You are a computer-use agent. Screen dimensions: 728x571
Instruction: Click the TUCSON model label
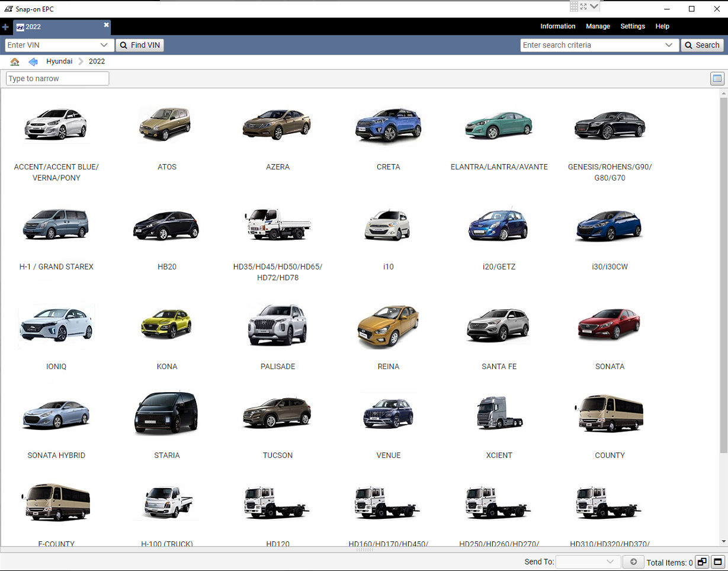coord(278,455)
